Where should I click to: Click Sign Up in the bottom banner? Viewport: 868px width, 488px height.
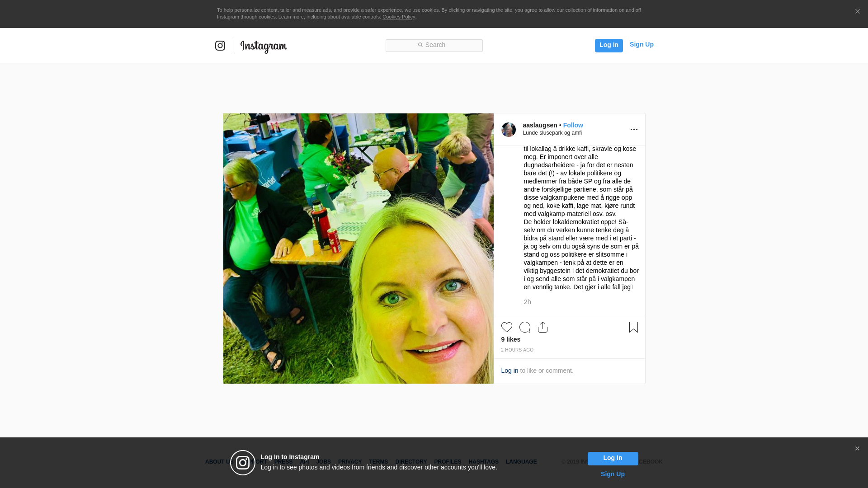click(x=613, y=474)
